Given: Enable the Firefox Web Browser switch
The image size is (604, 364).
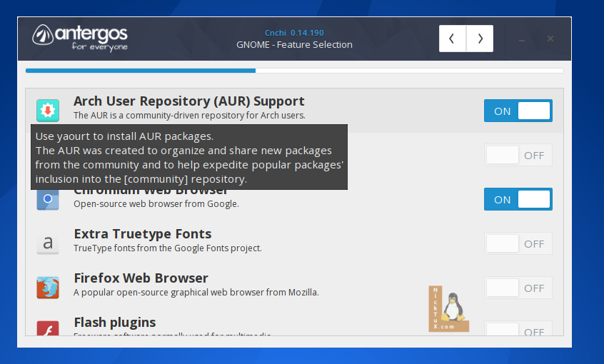Looking at the screenshot, I should (x=518, y=288).
